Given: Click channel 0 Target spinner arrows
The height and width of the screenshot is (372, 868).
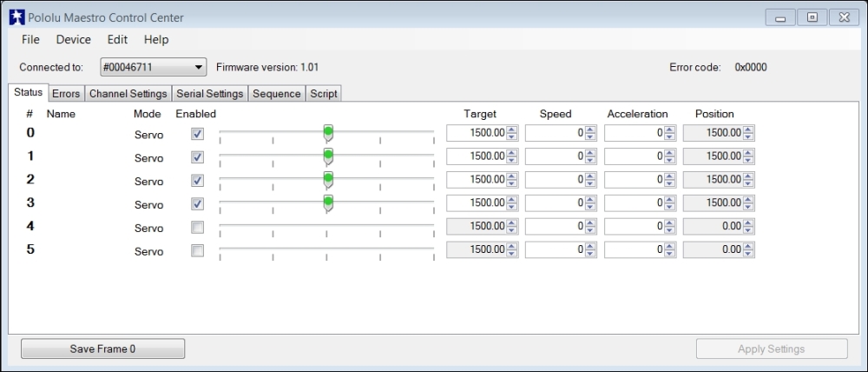Looking at the screenshot, I should (x=511, y=133).
